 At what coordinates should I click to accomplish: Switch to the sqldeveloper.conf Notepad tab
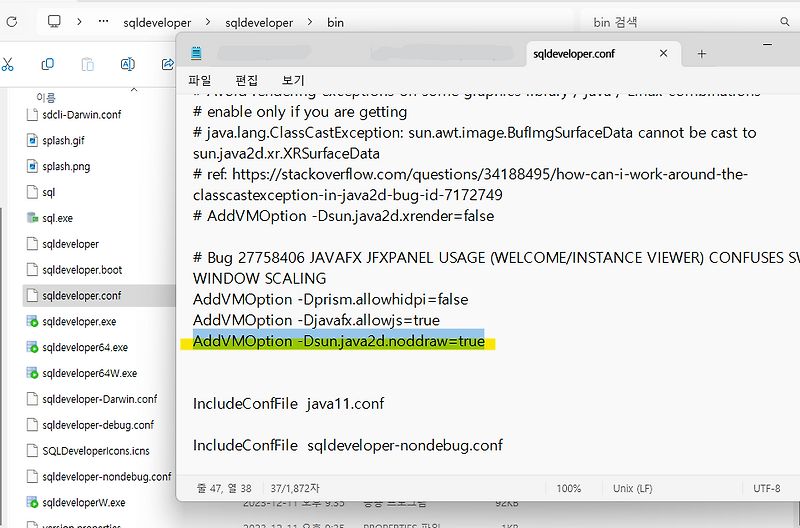(x=574, y=54)
